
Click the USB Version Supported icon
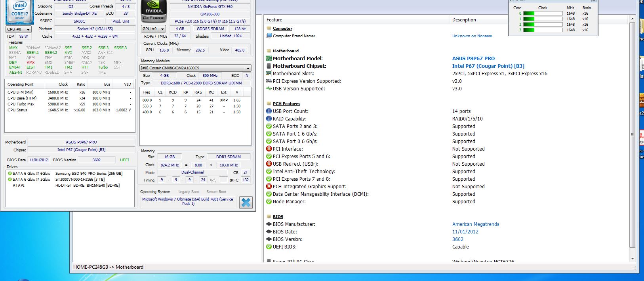point(269,88)
